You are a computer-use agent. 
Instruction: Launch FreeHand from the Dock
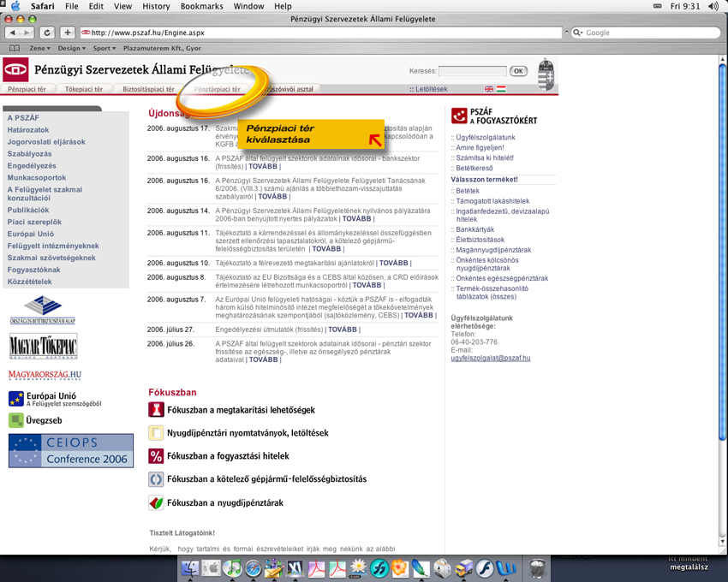tap(379, 568)
